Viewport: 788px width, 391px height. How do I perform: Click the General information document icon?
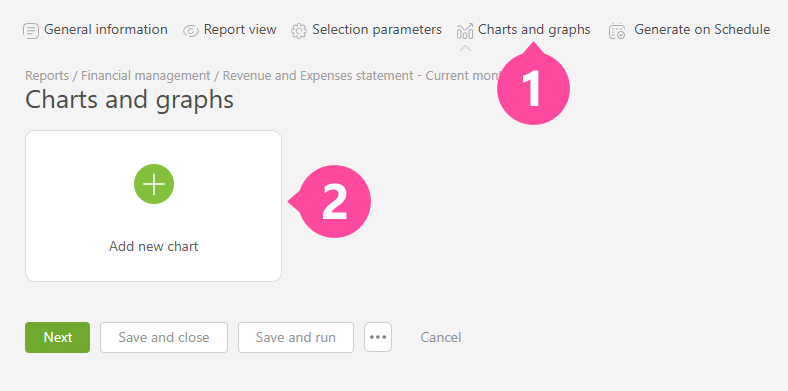(31, 31)
